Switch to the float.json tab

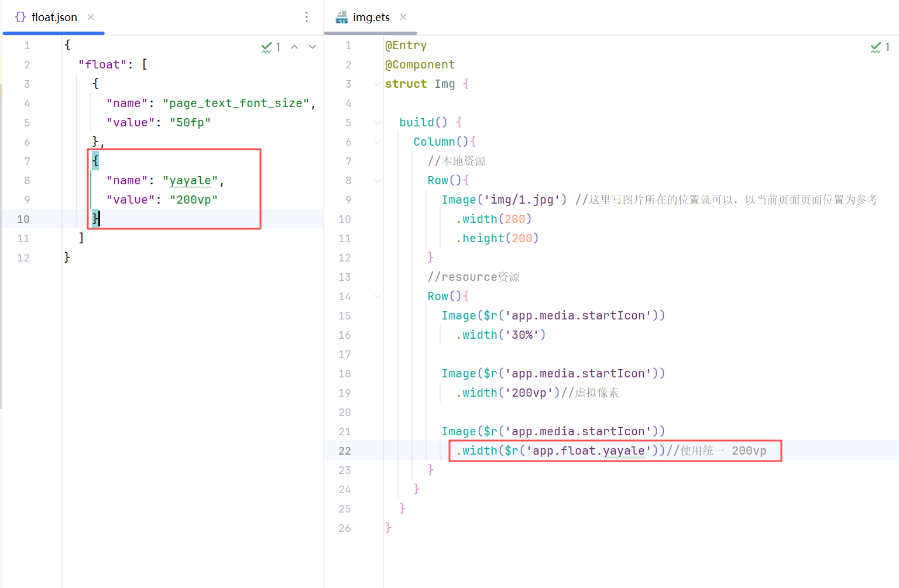(54, 17)
